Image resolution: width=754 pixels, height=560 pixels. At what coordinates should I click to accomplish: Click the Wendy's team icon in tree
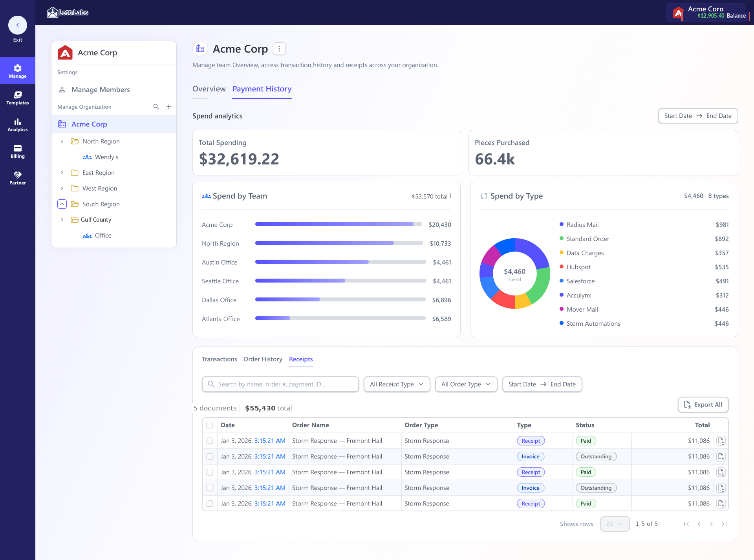(87, 157)
